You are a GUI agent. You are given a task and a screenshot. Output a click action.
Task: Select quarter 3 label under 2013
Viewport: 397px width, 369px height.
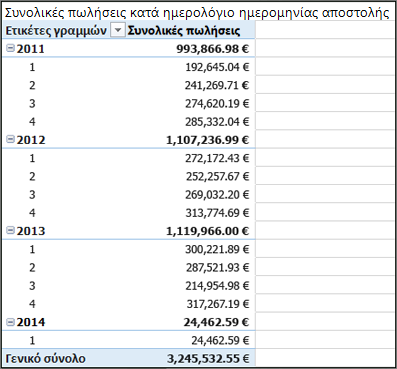[x=32, y=285]
